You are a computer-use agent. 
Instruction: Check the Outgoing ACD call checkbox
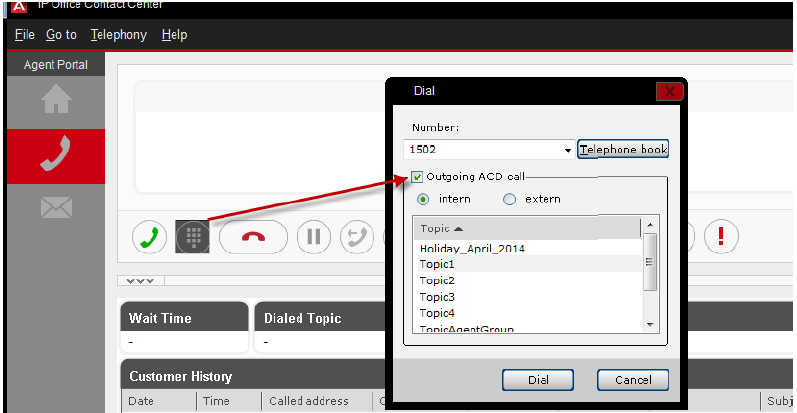(417, 177)
